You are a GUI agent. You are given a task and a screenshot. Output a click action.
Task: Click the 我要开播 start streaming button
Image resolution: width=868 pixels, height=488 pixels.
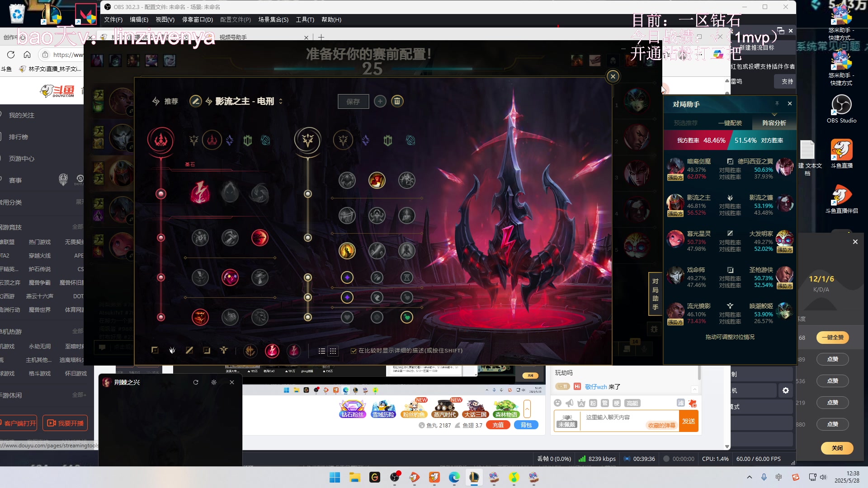tap(66, 423)
